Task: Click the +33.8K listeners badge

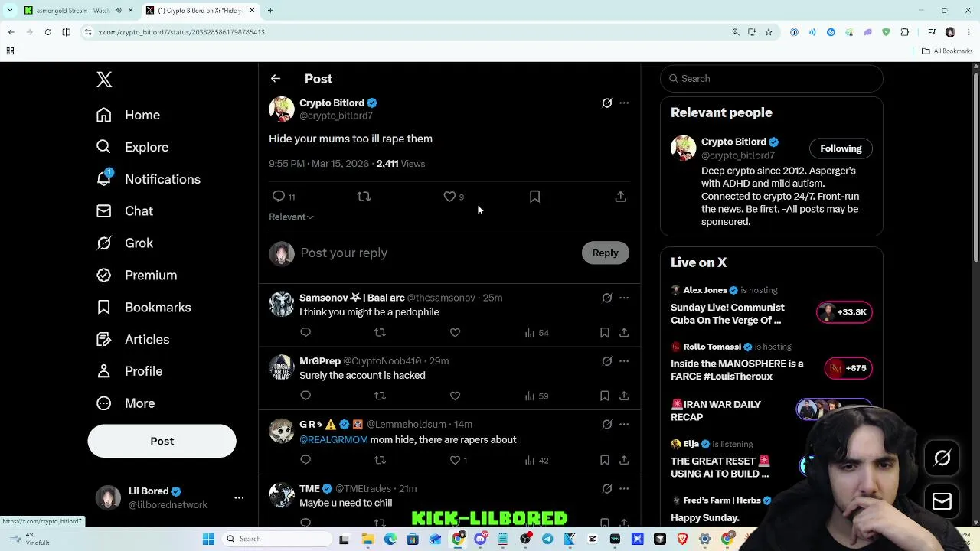Action: pyautogui.click(x=844, y=312)
